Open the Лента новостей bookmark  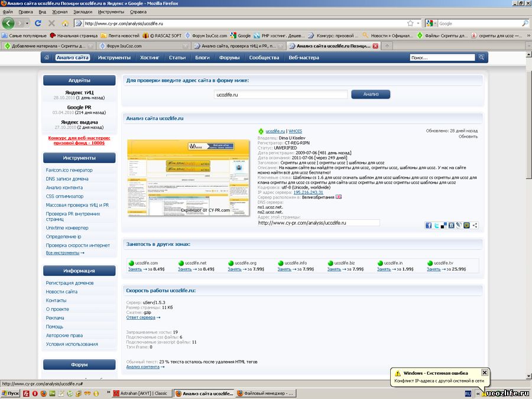(x=120, y=35)
